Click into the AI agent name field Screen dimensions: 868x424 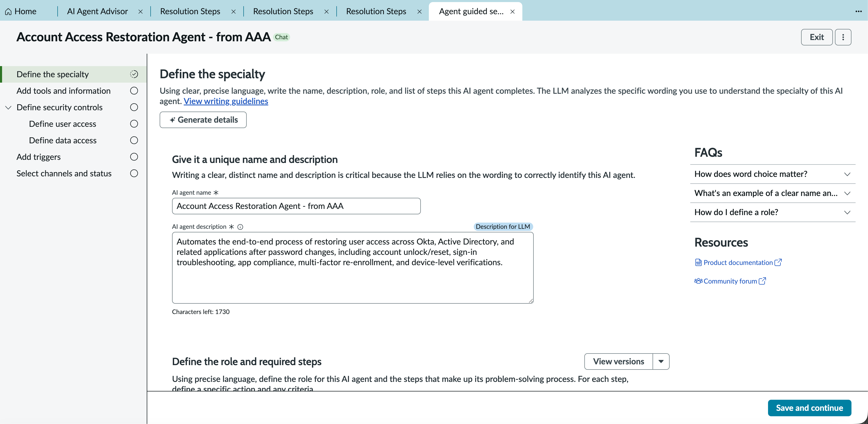296,206
